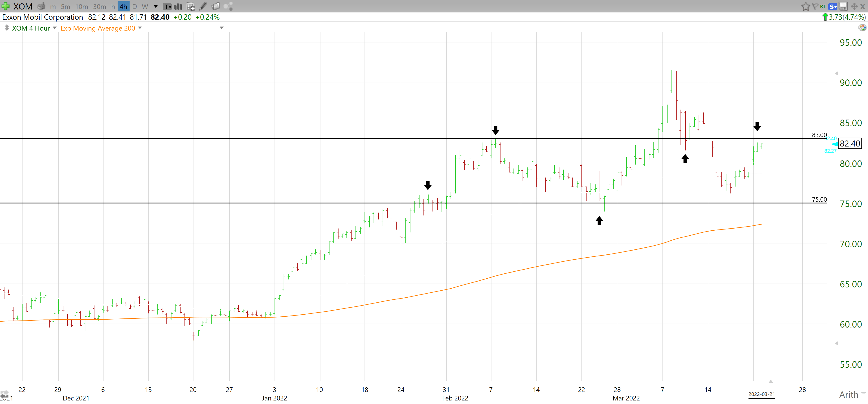Viewport: 868px width, 404px height.
Task: Click the low price 81.71 value
Action: point(138,17)
